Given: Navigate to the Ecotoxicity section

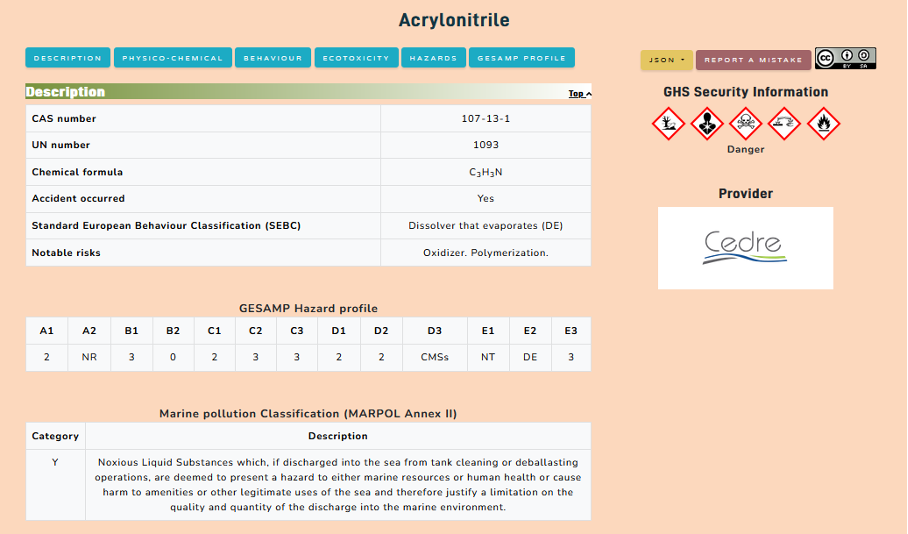Looking at the screenshot, I should (356, 58).
